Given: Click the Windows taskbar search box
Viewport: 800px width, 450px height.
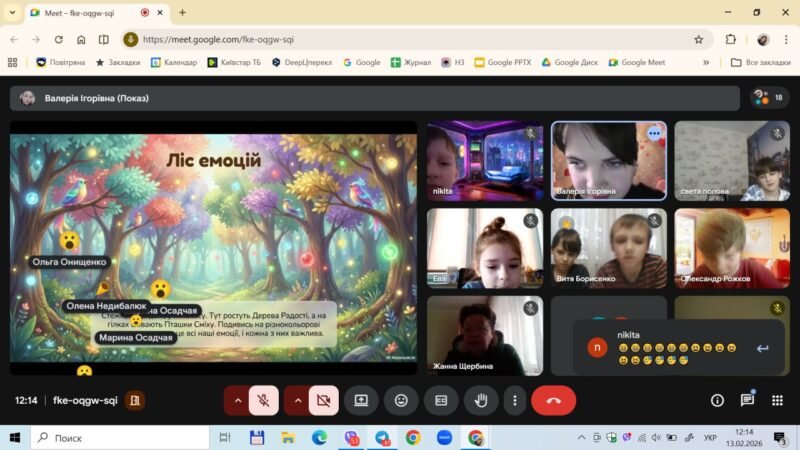Looking at the screenshot, I should (x=120, y=437).
